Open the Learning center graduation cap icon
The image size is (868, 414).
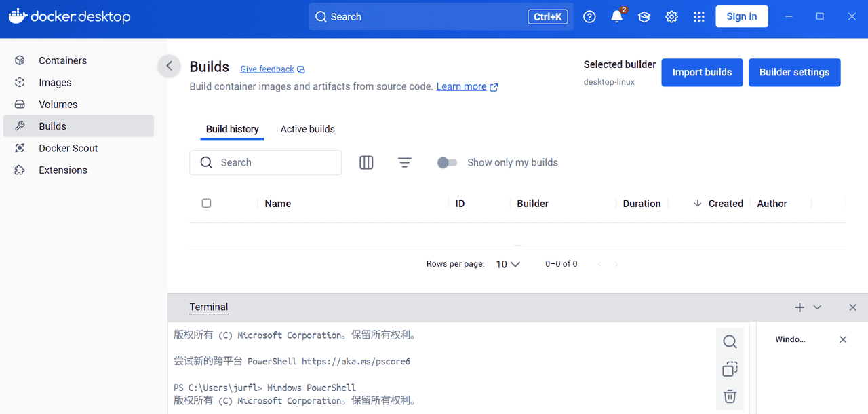[x=644, y=17]
